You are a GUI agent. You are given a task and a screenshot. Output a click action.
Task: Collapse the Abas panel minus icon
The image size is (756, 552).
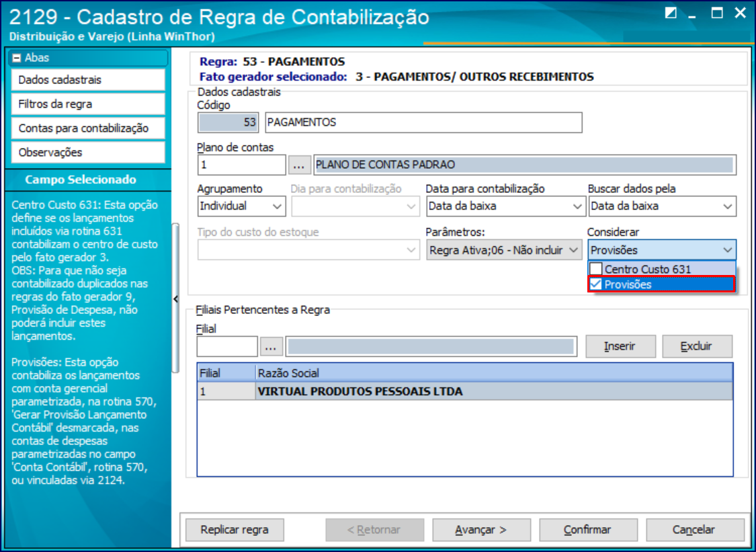click(17, 58)
